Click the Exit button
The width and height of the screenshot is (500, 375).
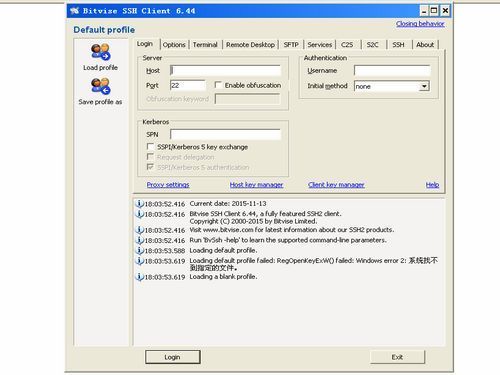(397, 357)
